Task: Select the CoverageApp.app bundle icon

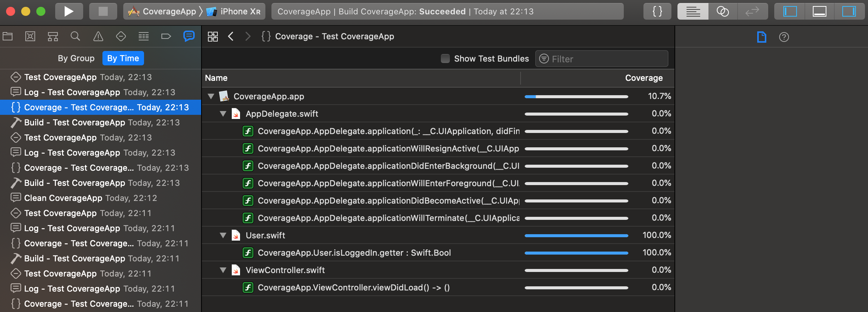Action: click(224, 96)
